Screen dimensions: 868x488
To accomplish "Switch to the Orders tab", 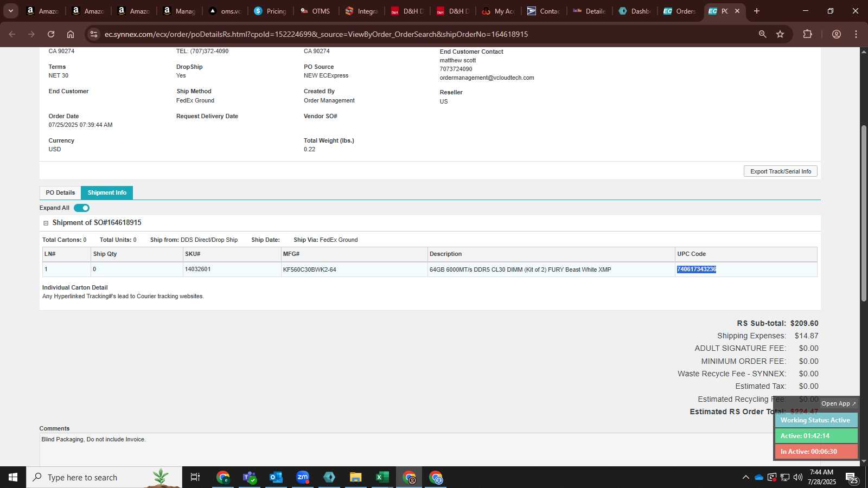I will click(x=680, y=11).
